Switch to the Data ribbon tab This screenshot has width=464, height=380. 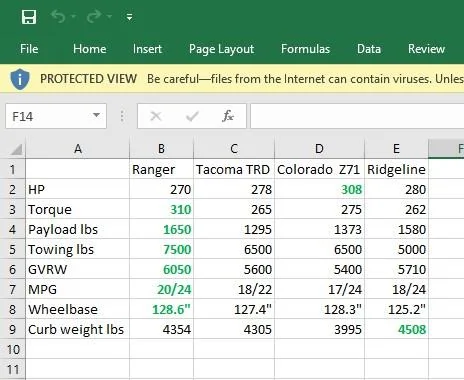tap(369, 49)
